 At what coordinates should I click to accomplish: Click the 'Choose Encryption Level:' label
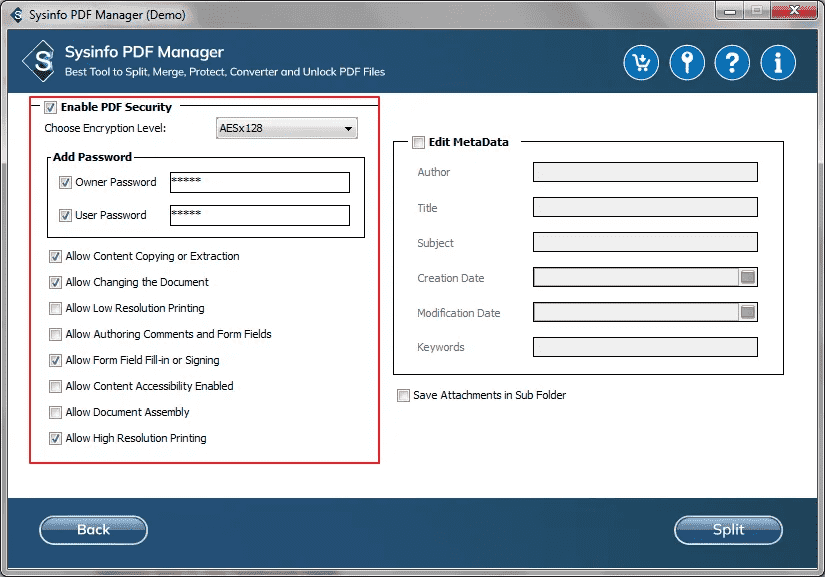click(x=105, y=128)
